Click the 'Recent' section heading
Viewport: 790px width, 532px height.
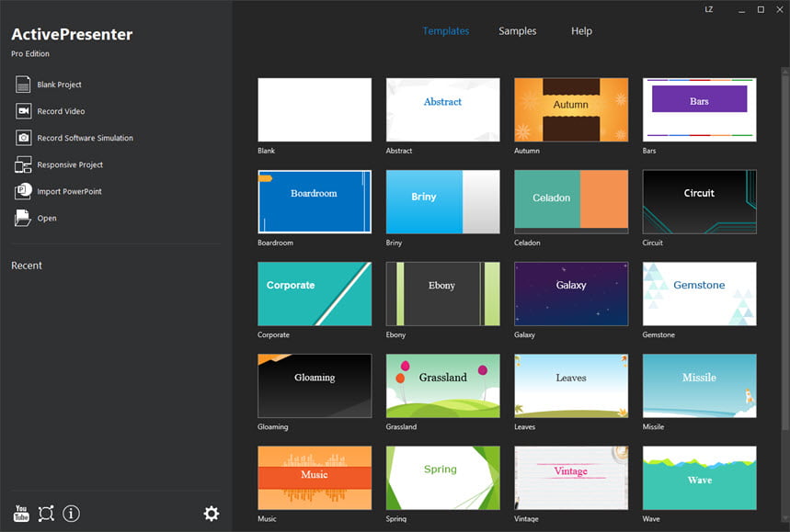(27, 266)
